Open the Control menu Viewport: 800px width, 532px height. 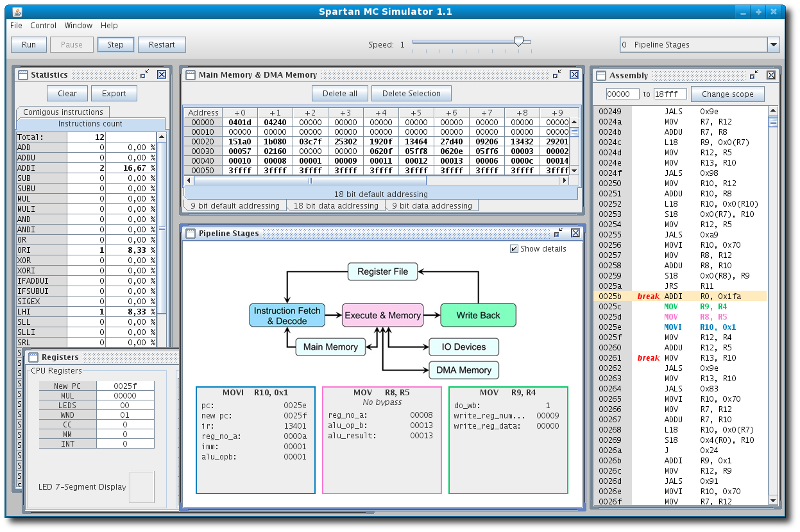(43, 26)
